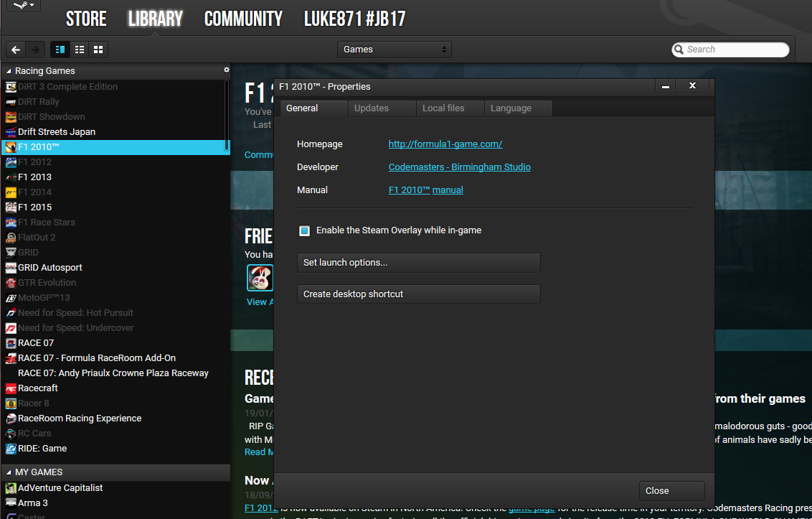Open the Games filter dropdown
The image size is (812, 519).
coord(394,50)
